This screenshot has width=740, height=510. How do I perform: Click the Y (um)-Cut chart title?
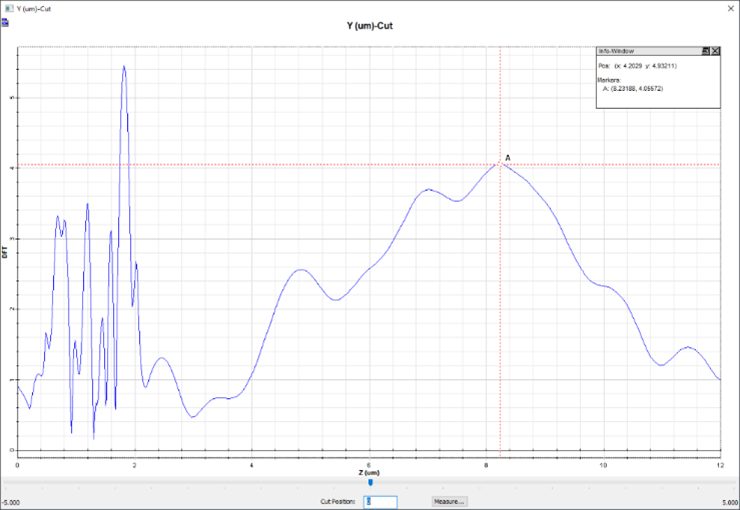[370, 27]
